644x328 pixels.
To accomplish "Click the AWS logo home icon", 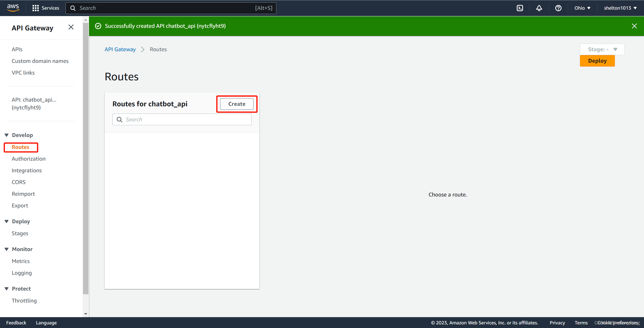I will [13, 8].
